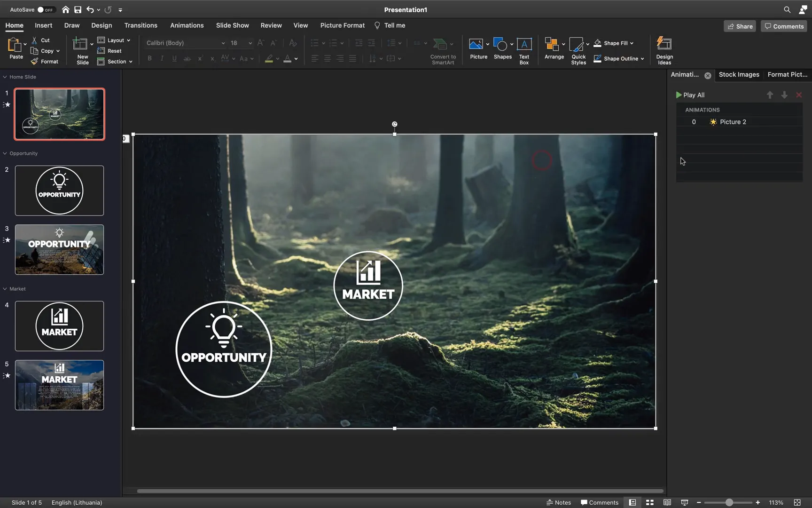The height and width of the screenshot is (508, 812).
Task: Open the Section dropdown
Action: click(115, 62)
